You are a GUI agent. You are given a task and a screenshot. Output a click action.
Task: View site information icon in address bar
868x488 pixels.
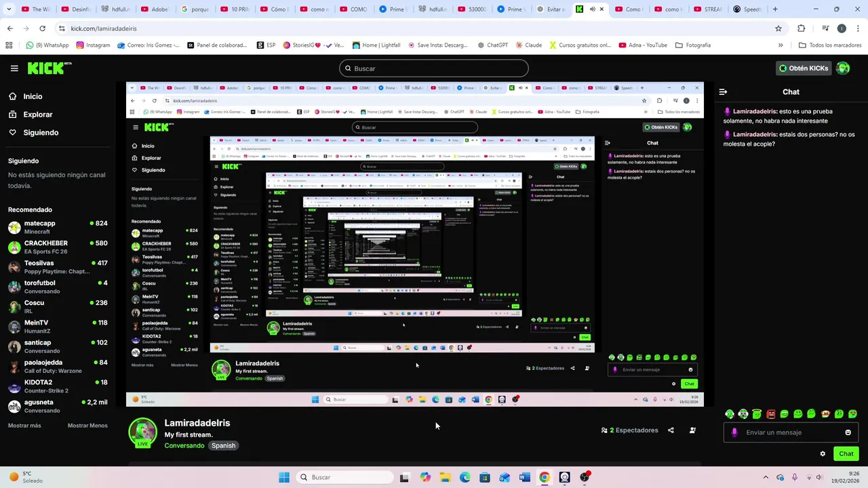(62, 28)
